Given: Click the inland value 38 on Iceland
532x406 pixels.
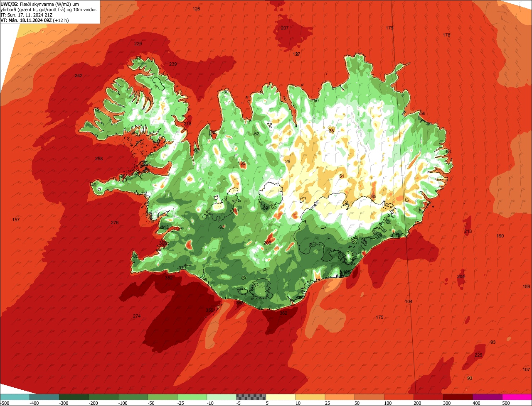Looking at the screenshot, I should click(331, 131).
